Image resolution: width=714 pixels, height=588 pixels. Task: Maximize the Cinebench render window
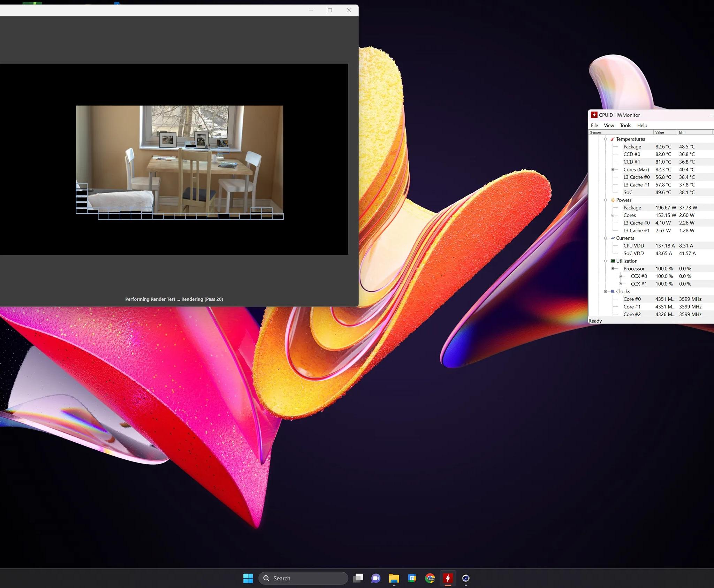(x=330, y=10)
